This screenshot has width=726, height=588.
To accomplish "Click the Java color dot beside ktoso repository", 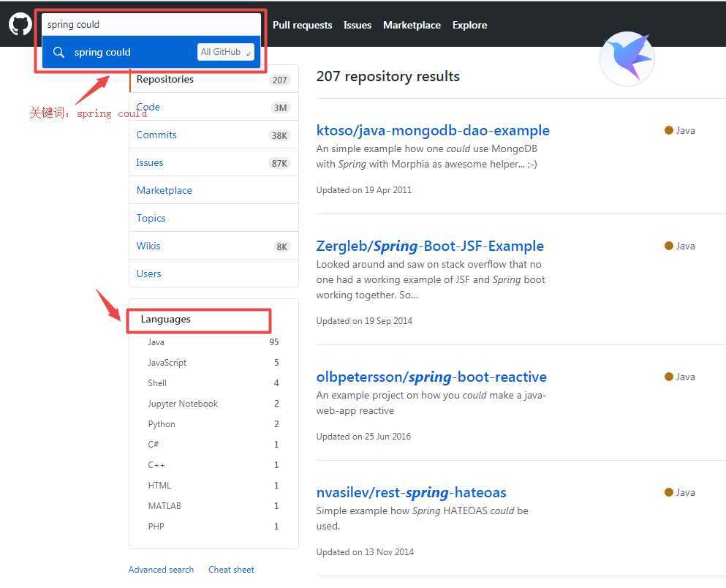I will pos(668,130).
